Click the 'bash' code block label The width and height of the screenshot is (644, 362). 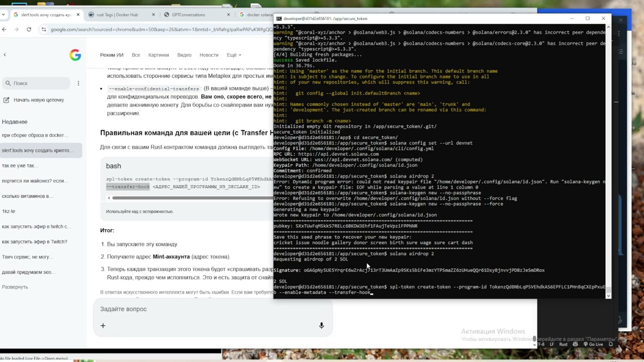pyautogui.click(x=113, y=166)
